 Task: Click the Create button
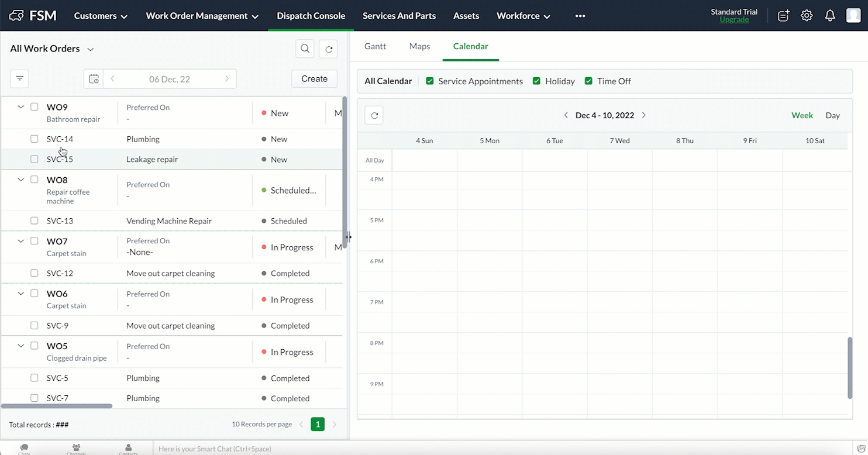pos(314,79)
